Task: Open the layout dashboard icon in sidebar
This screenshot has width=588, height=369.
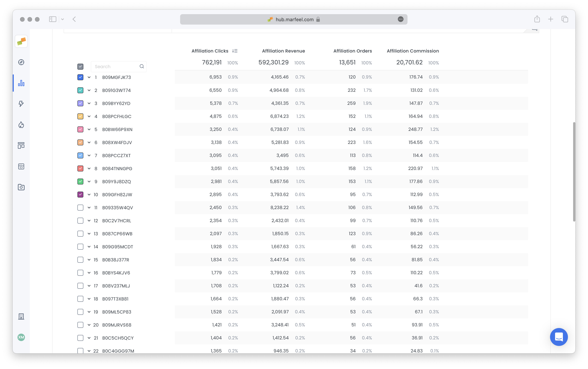Action: pos(21,145)
